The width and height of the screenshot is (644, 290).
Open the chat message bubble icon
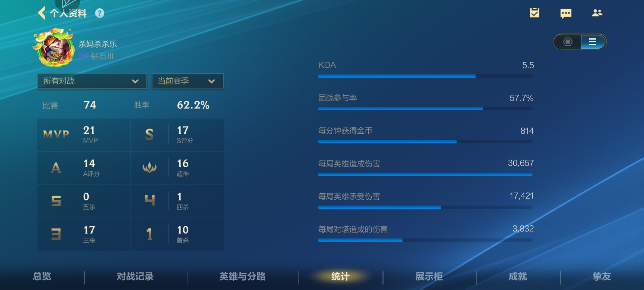566,13
